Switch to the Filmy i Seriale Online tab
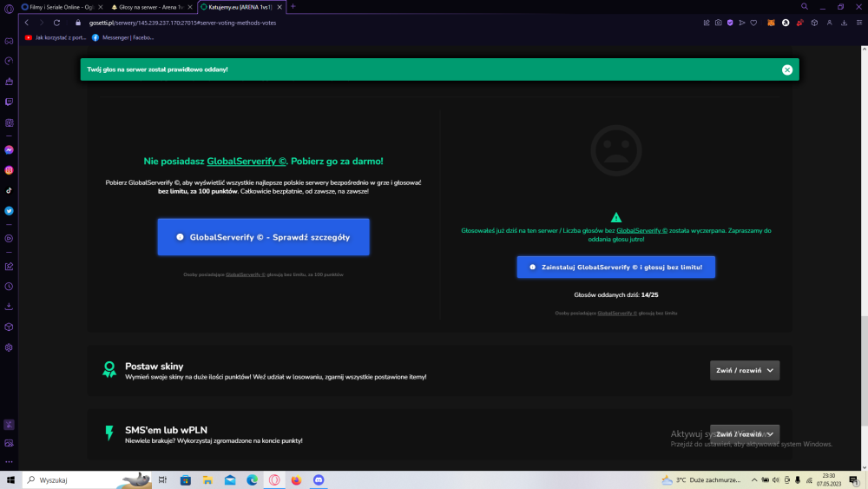 click(x=62, y=7)
